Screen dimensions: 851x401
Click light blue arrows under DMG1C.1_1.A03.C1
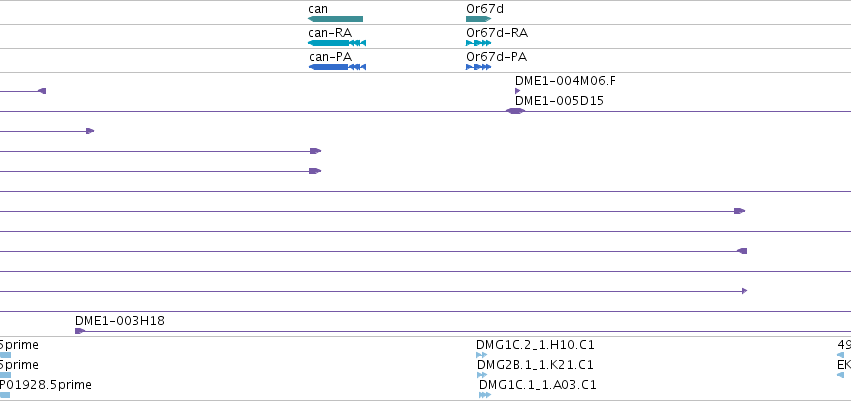point(485,395)
